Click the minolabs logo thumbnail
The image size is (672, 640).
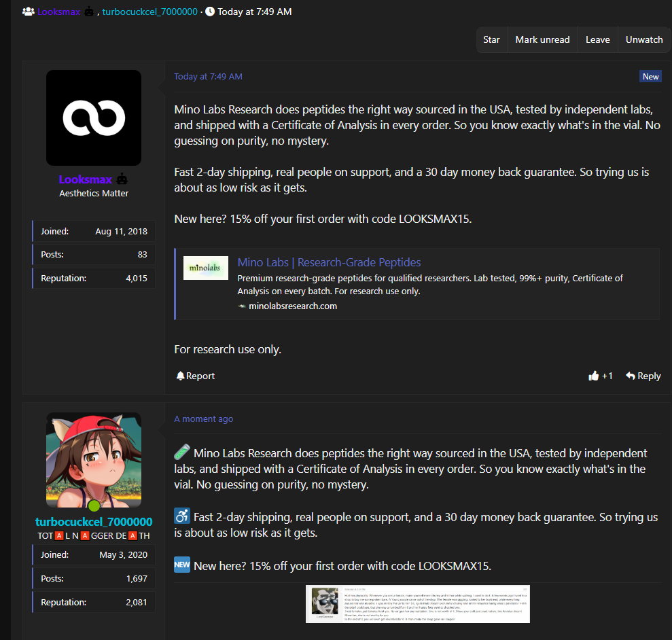pyautogui.click(x=206, y=268)
